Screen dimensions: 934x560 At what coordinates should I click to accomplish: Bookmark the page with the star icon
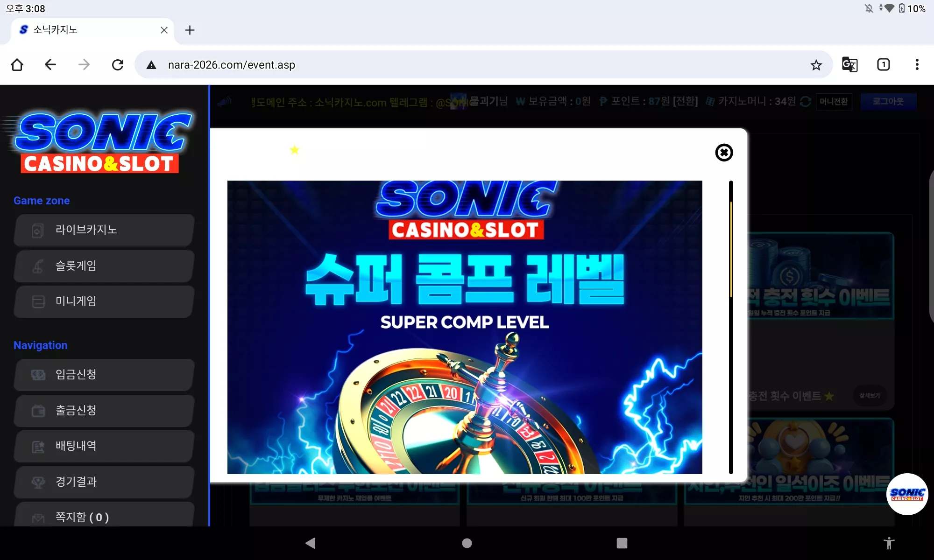click(816, 65)
